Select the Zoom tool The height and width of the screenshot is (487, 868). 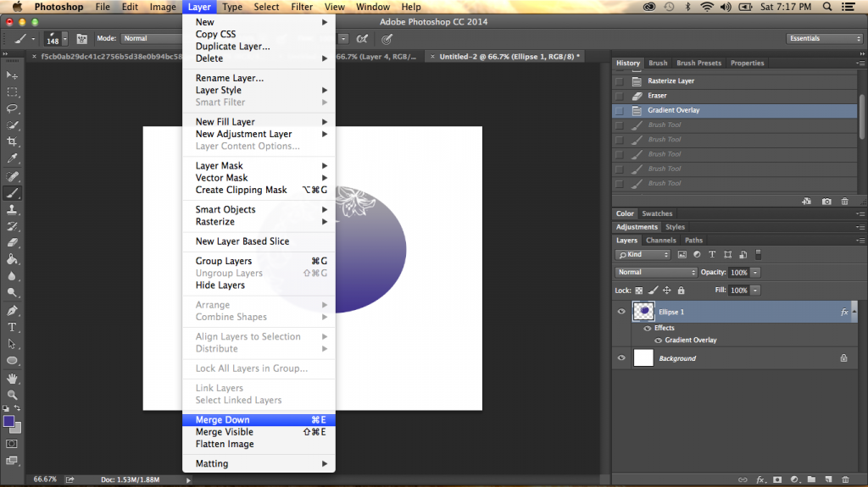12,396
